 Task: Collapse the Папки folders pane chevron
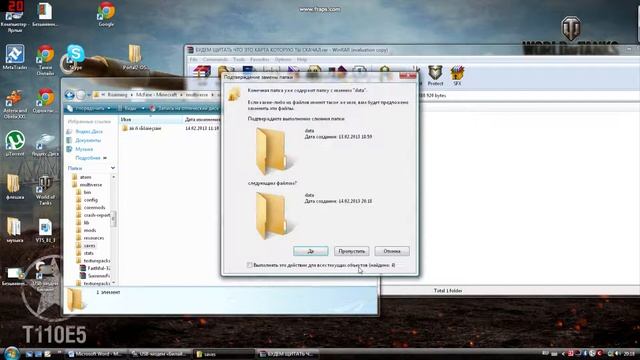(113, 168)
